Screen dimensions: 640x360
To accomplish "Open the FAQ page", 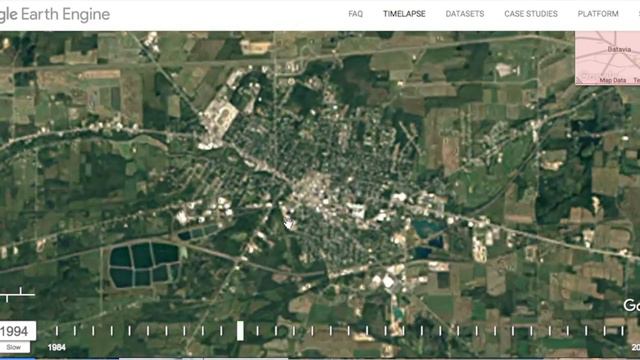I will [355, 14].
